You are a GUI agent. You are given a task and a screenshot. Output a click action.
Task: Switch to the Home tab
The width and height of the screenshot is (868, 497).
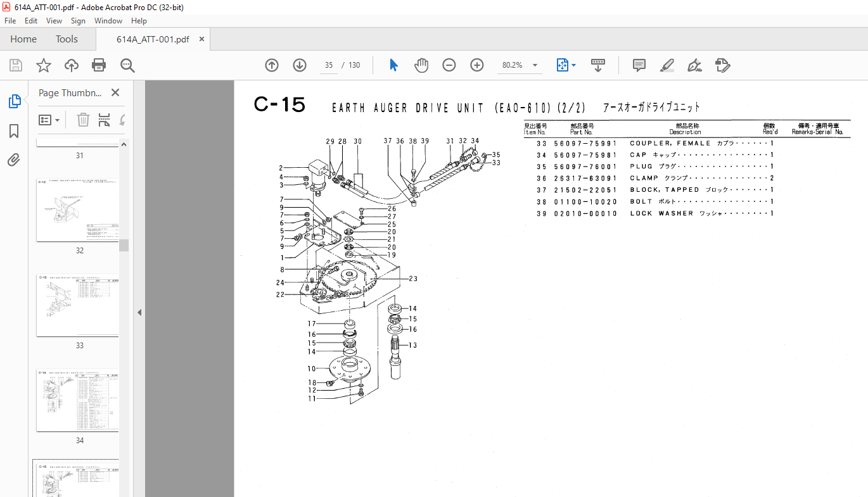coord(23,39)
